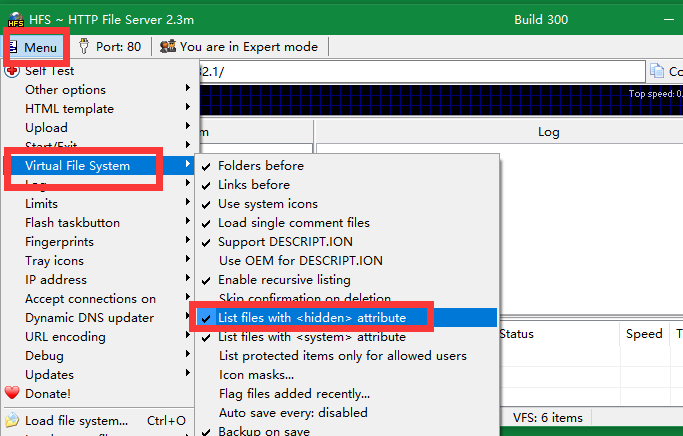683x436 pixels.
Task: Select Virtual File System menu entry
Action: pyautogui.click(x=98, y=166)
